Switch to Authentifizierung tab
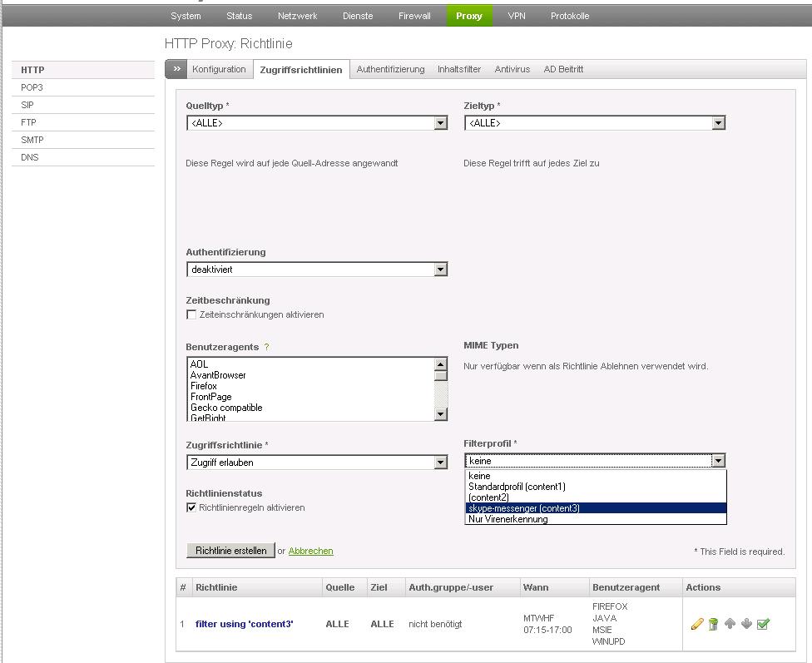Screen dimensions: 812x663 pos(390,69)
